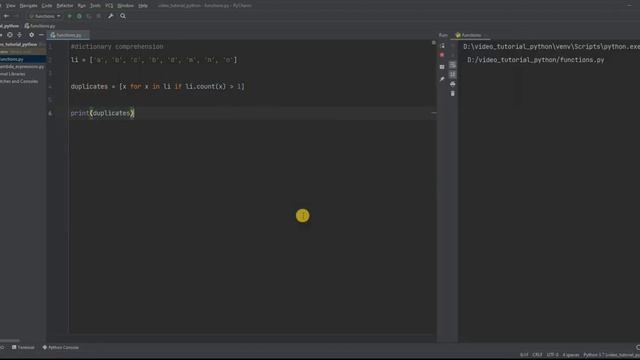Pin the Run tab with pin icon

(442, 79)
